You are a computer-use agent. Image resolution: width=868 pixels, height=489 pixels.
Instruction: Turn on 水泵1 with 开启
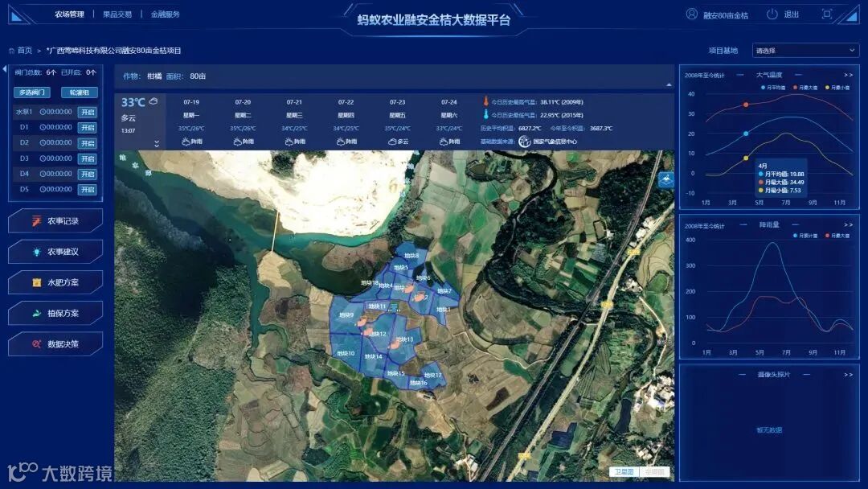(x=88, y=112)
